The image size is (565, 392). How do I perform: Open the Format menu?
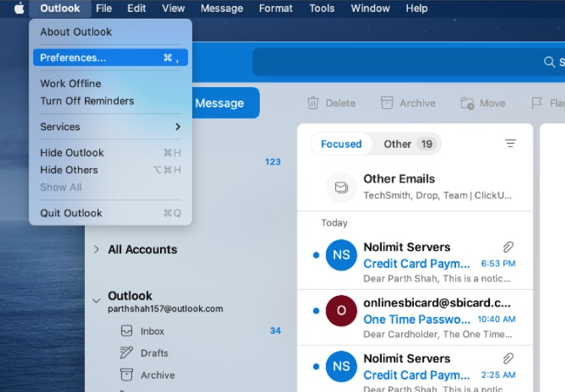pos(276,8)
